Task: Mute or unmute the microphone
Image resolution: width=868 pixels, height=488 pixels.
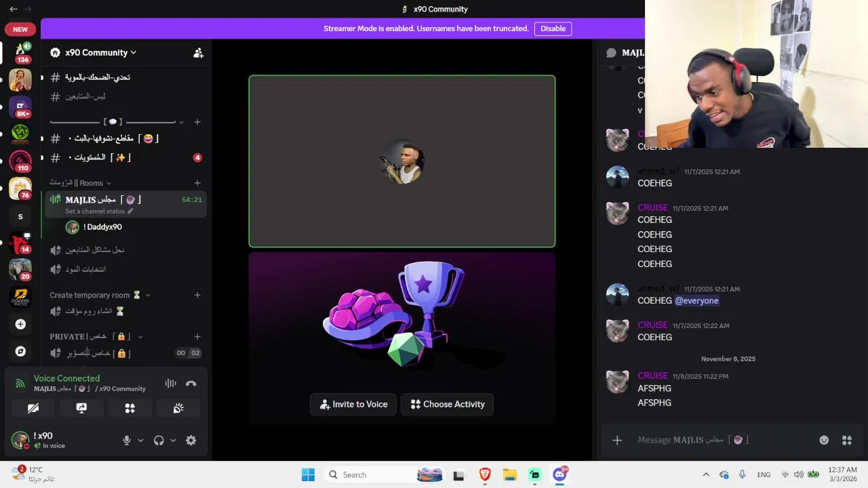Action: 126,441
